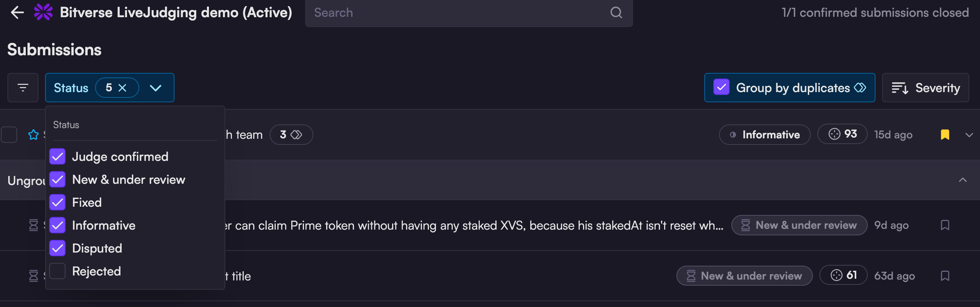The width and height of the screenshot is (980, 307).
Task: Toggle the Group by duplicates checkbox
Action: click(721, 87)
